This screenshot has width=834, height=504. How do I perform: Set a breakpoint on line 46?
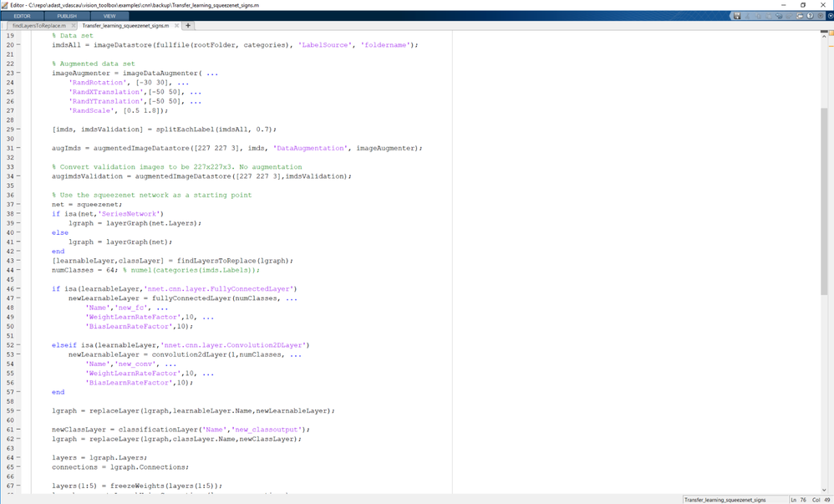[x=18, y=289]
